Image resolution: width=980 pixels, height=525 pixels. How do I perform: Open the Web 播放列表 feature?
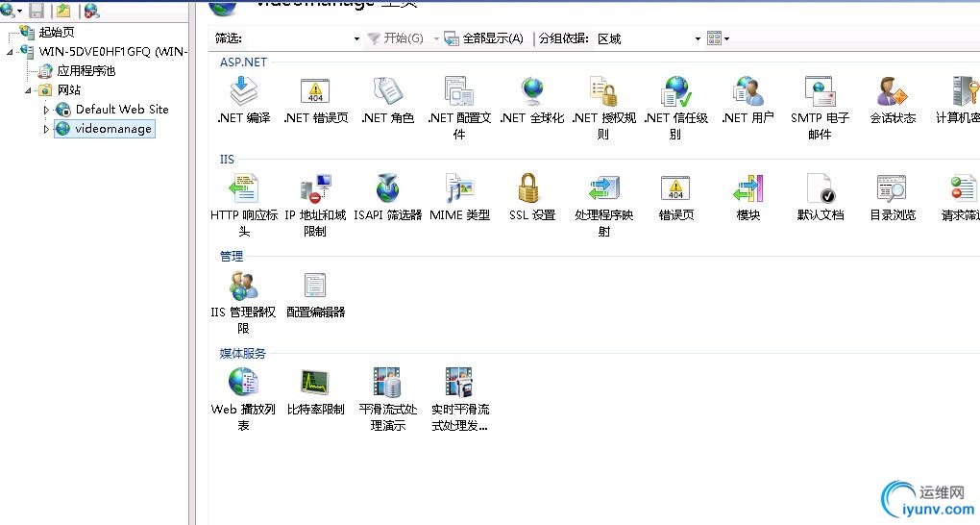(243, 399)
